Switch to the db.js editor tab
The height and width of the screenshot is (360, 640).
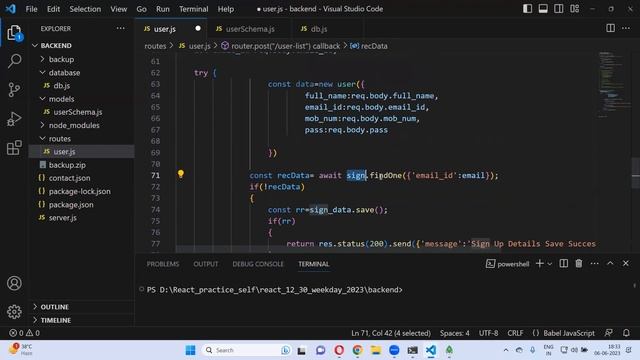(x=314, y=29)
